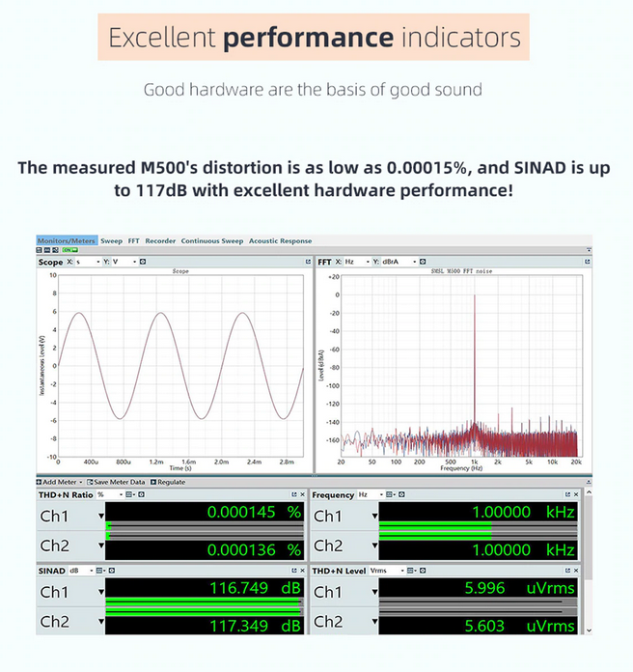Click the 0.000145 % THD+N reading
Screen dimensions: 633x672
254,512
